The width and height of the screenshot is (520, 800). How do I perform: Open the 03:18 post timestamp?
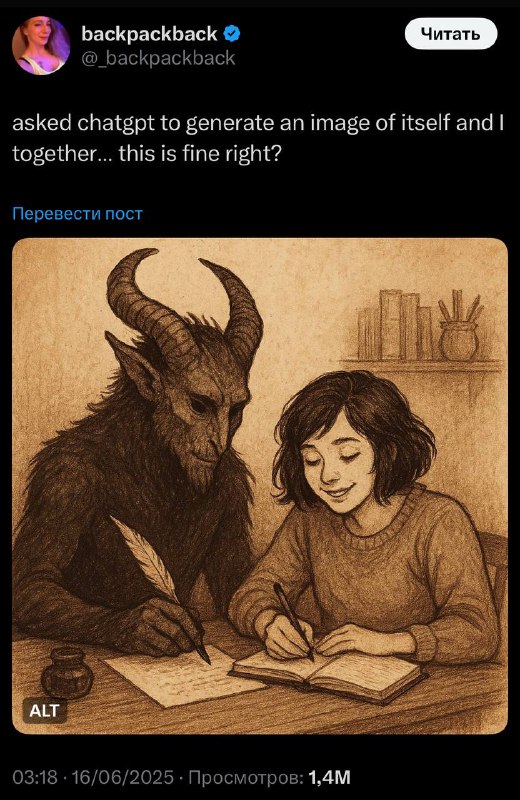coord(35,778)
